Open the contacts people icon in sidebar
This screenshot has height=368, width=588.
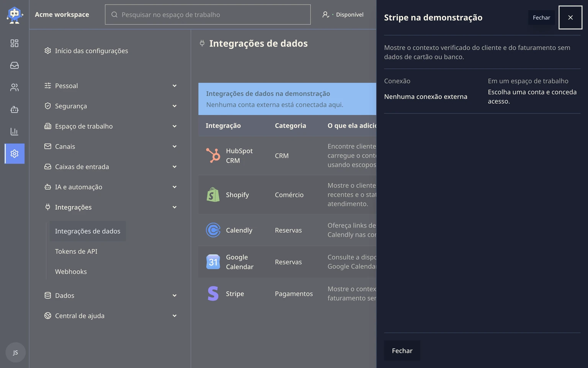coord(15,87)
